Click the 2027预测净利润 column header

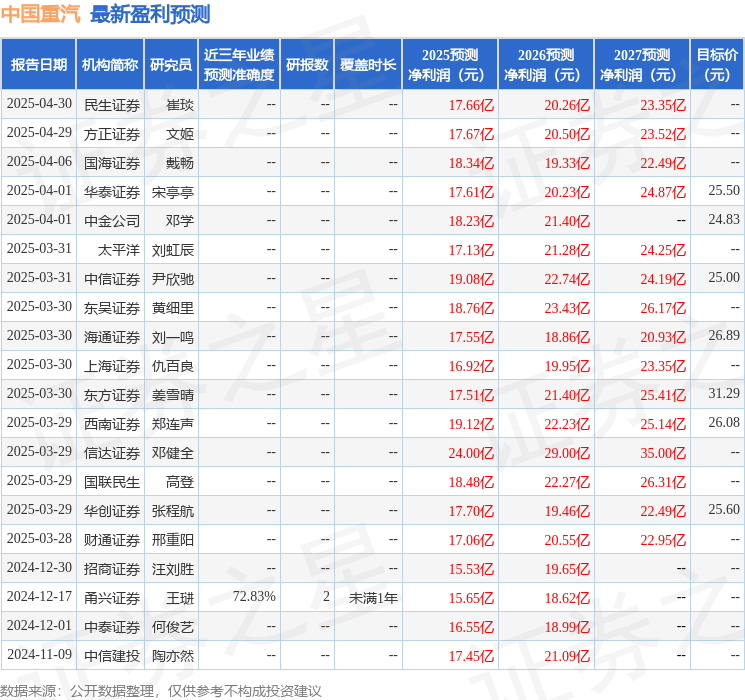click(642, 65)
